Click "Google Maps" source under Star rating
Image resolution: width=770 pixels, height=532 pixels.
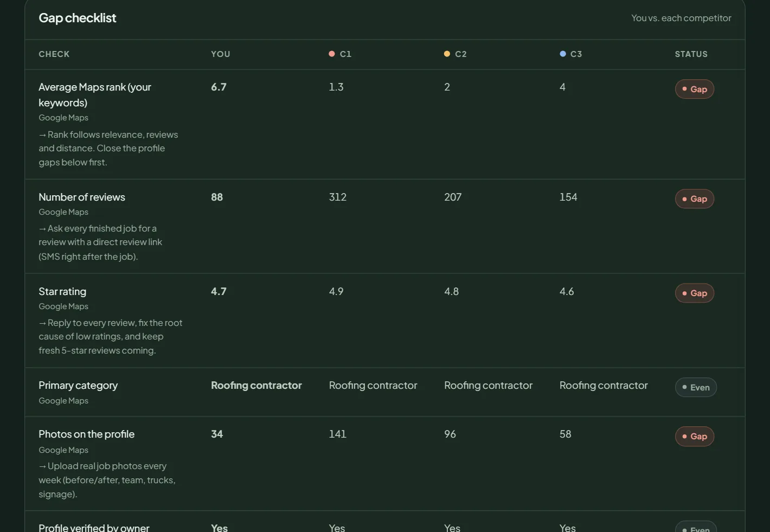63,306
